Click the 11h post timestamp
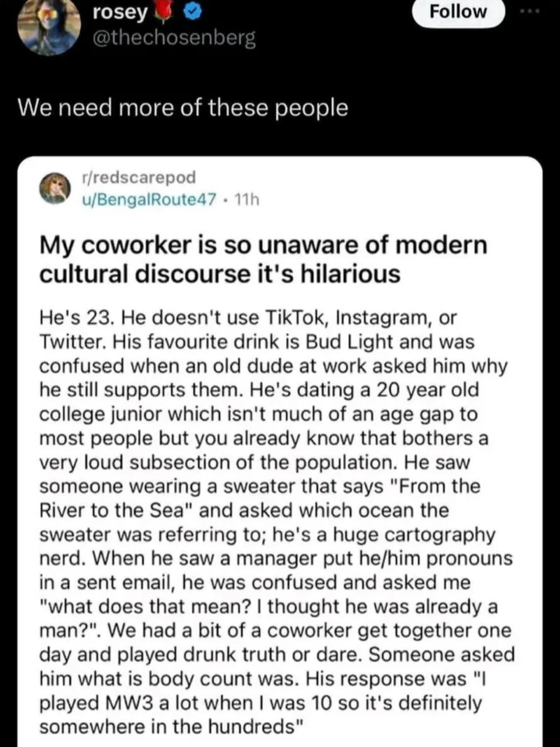Screen dimensions: 560x747 pyautogui.click(x=247, y=200)
